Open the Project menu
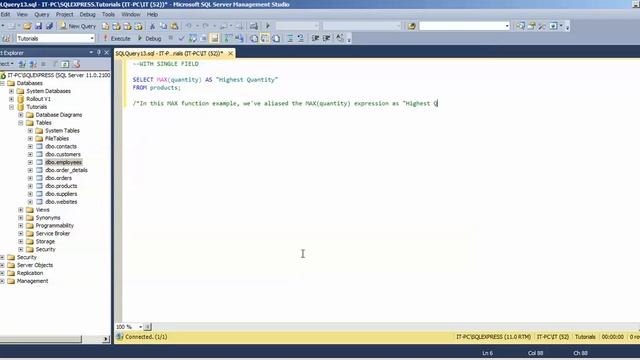Screen dimensions: 640x360 click(64, 14)
